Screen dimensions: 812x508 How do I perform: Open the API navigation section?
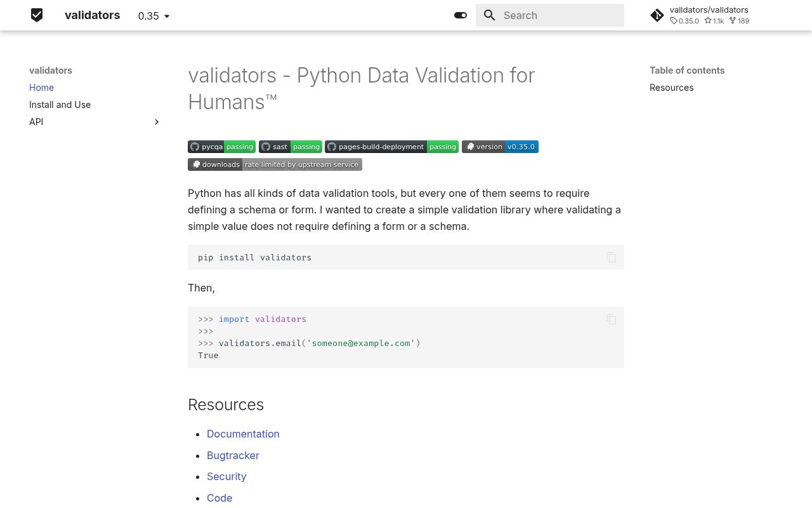tap(36, 122)
